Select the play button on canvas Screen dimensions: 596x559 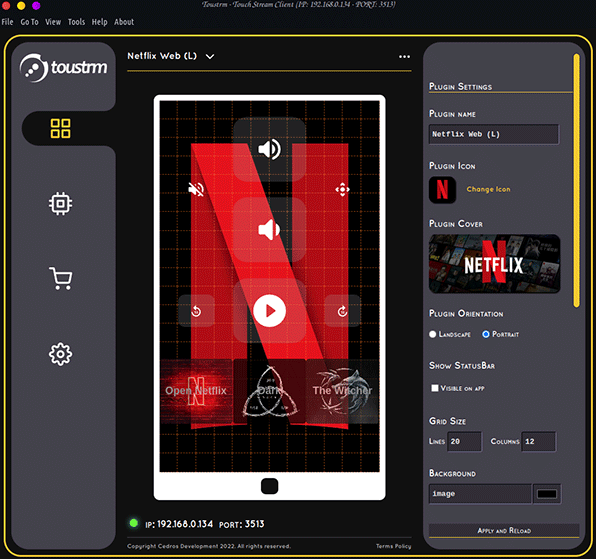[x=269, y=311]
